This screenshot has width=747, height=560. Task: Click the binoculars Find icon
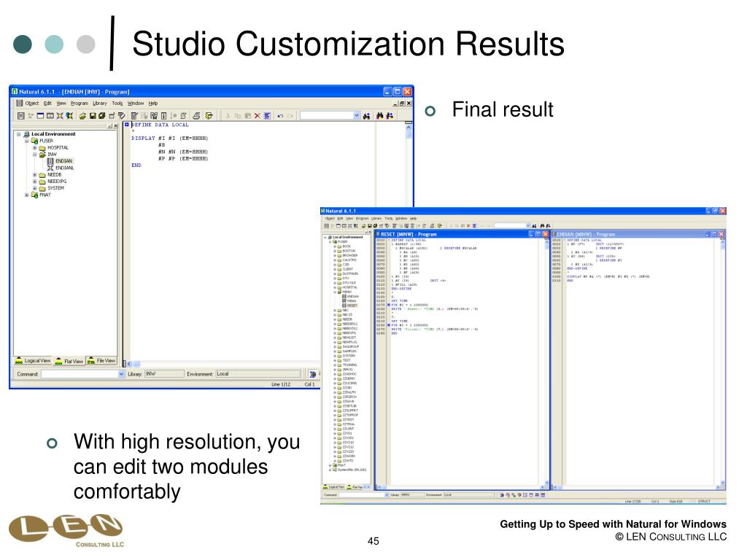(379, 116)
